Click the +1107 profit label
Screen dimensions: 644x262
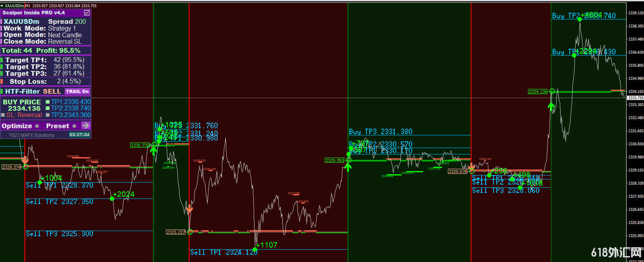coord(267,245)
